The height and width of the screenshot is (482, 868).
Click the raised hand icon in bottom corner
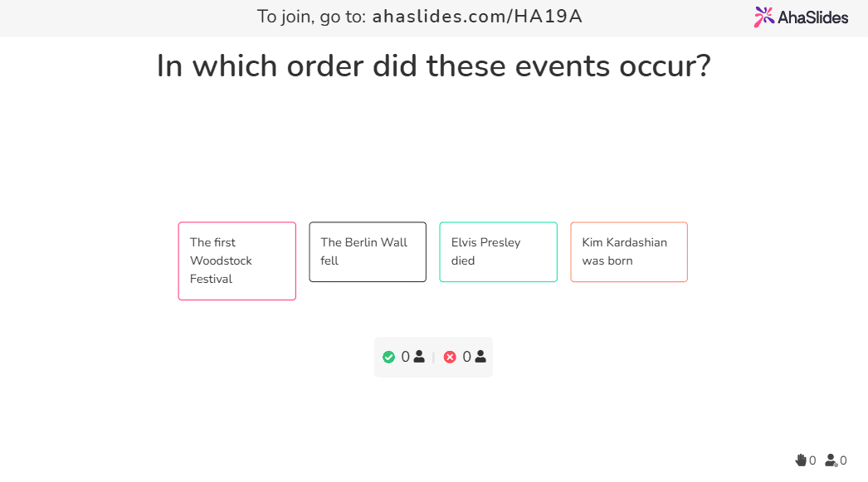[x=802, y=460]
